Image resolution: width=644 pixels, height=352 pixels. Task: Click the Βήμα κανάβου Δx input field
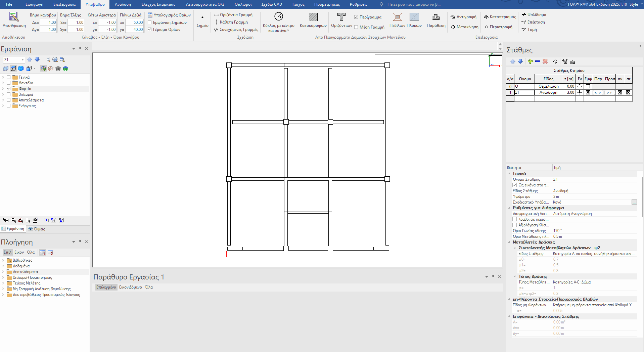(x=48, y=23)
